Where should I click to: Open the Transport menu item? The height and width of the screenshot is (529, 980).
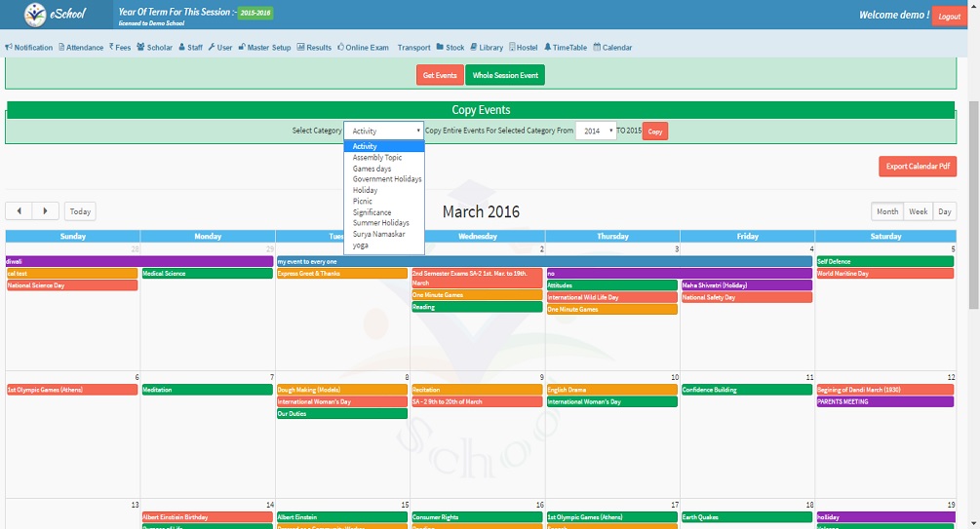point(413,47)
